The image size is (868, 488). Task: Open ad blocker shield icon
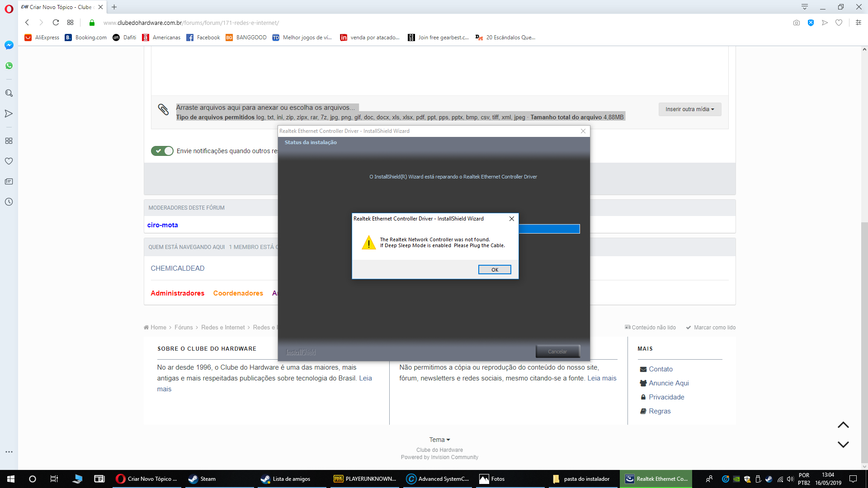click(x=811, y=23)
